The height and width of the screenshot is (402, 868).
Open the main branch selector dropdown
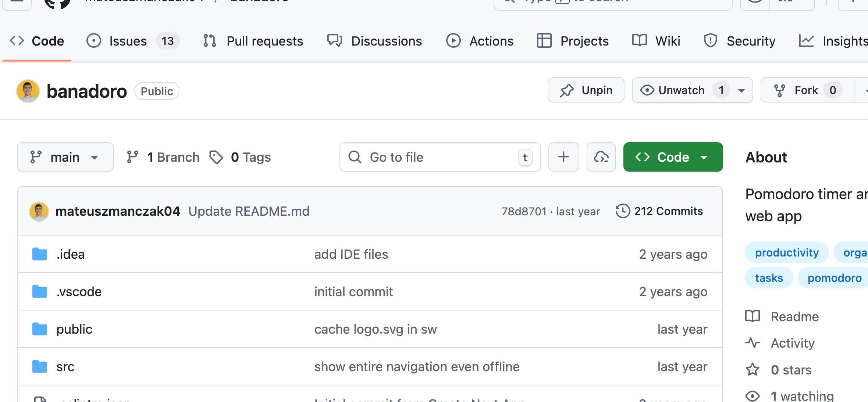click(x=65, y=157)
